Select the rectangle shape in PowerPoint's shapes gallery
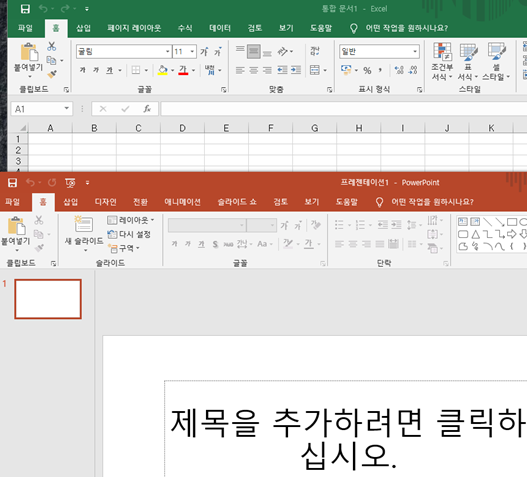 (x=512, y=222)
